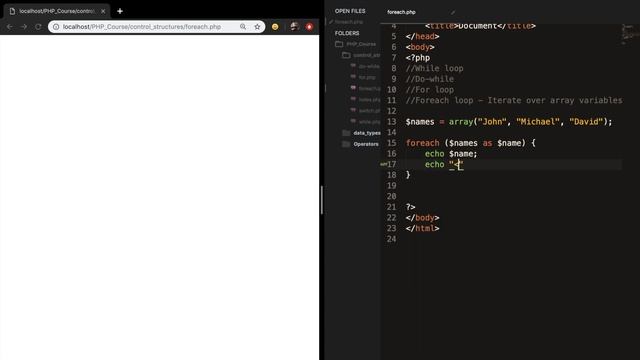
Task: Click the zoom magnifier icon in address bar
Action: point(243,27)
